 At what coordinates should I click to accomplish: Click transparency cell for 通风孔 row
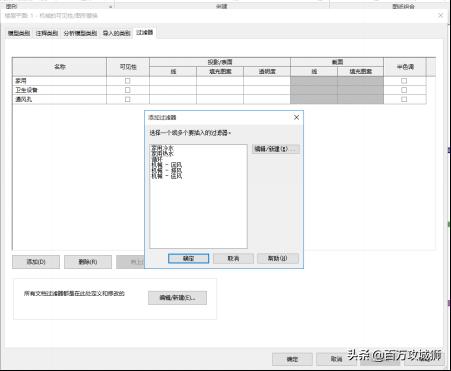pos(267,99)
